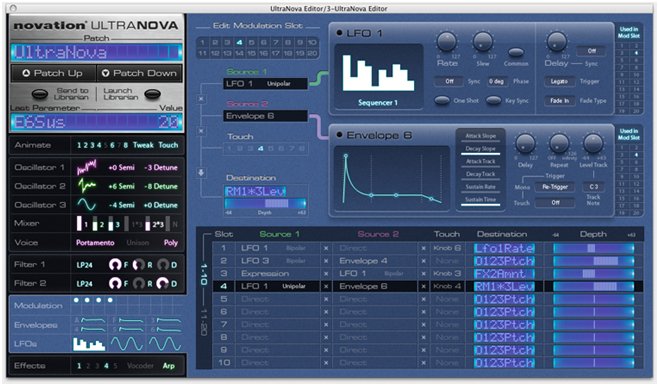The width and height of the screenshot is (659, 386).
Task: Click the Filter 1 frequency knob icon
Action: pyautogui.click(x=115, y=264)
